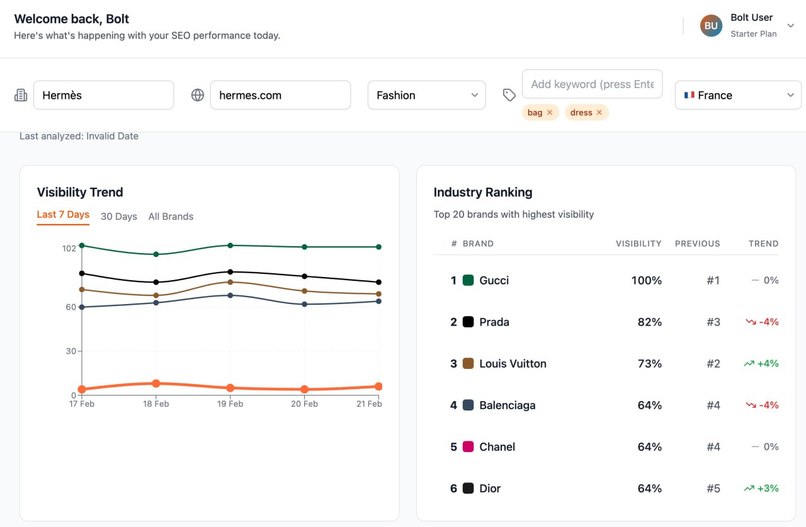The image size is (806, 527).
Task: Click Dior's previous rank #5
Action: 713,488
